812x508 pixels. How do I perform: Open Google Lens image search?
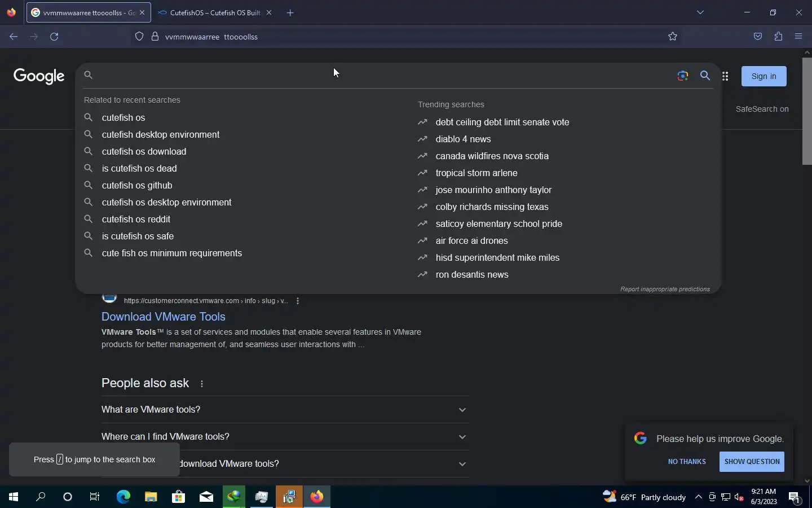683,76
